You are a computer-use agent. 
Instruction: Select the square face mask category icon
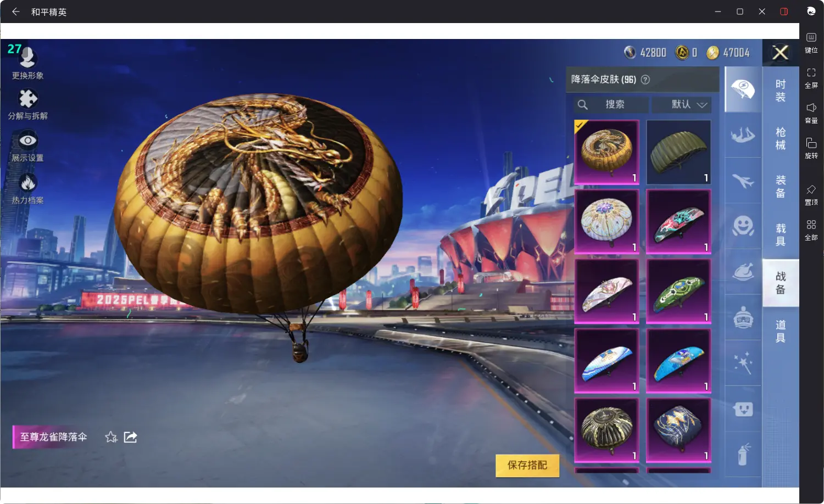click(743, 408)
